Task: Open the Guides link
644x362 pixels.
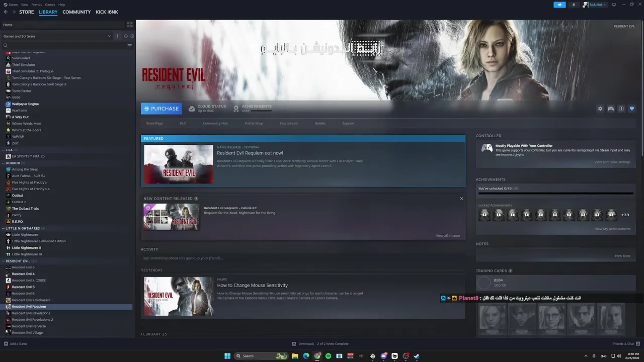Action: (320, 123)
